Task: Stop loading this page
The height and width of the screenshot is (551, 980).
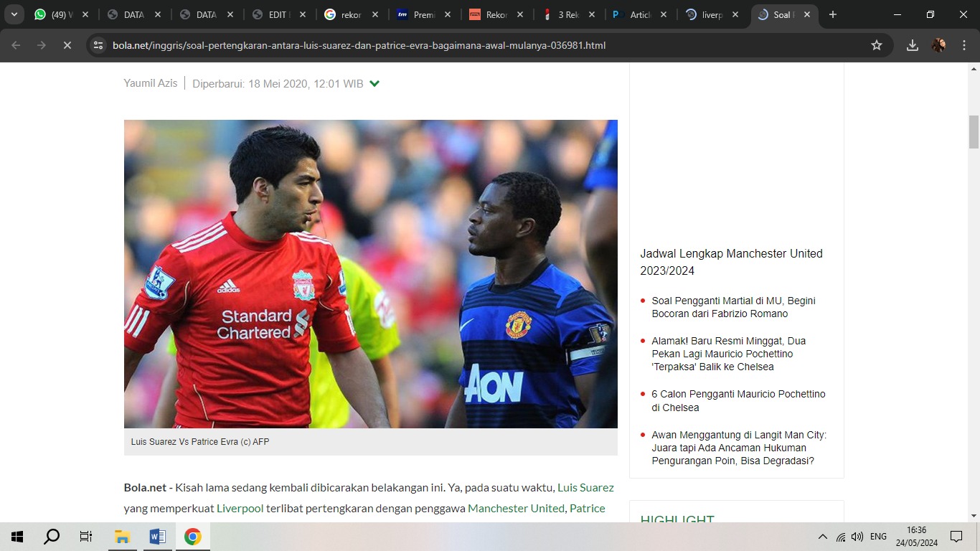Action: 67,45
